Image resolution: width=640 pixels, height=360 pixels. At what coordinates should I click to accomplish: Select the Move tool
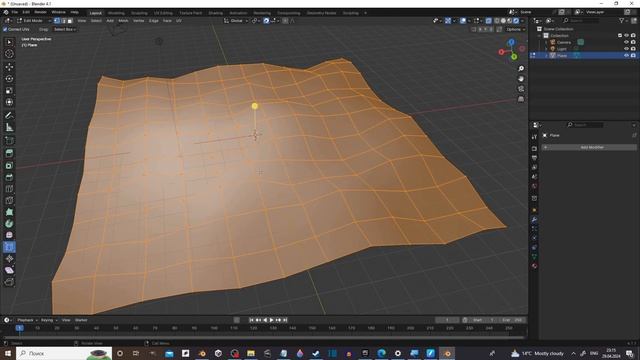tap(9, 67)
